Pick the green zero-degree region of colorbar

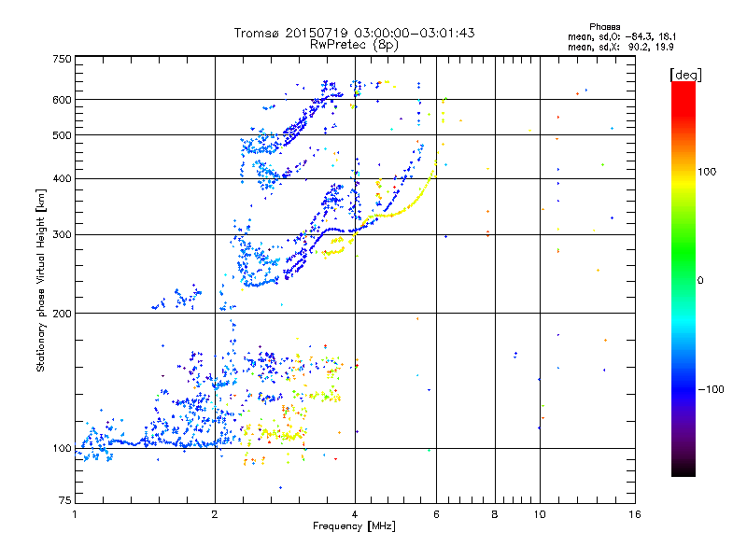pos(684,280)
